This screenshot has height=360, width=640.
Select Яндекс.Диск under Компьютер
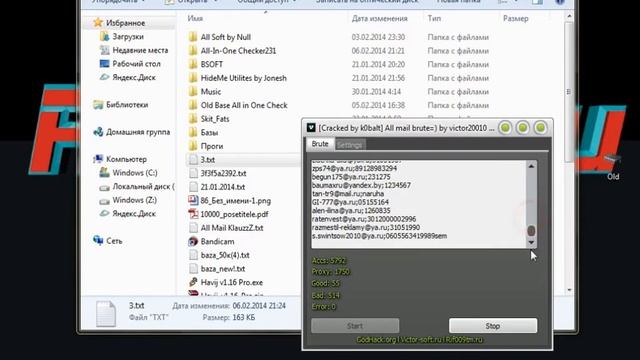[134, 213]
